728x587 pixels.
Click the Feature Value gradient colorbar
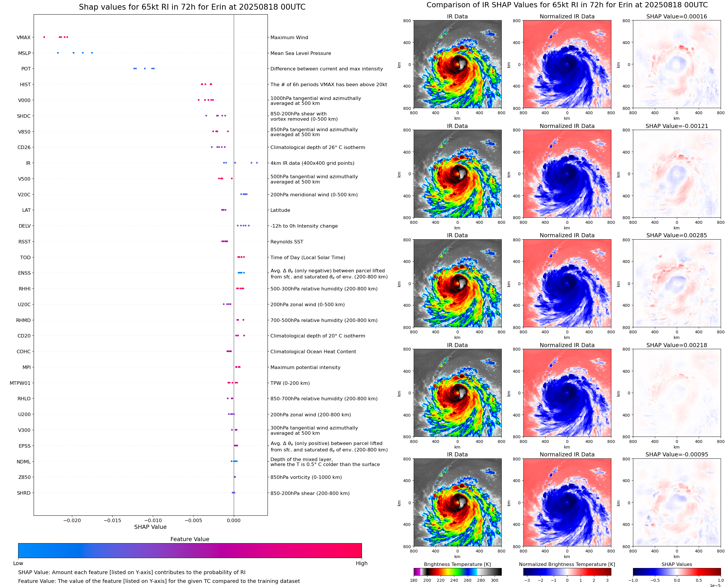click(190, 550)
